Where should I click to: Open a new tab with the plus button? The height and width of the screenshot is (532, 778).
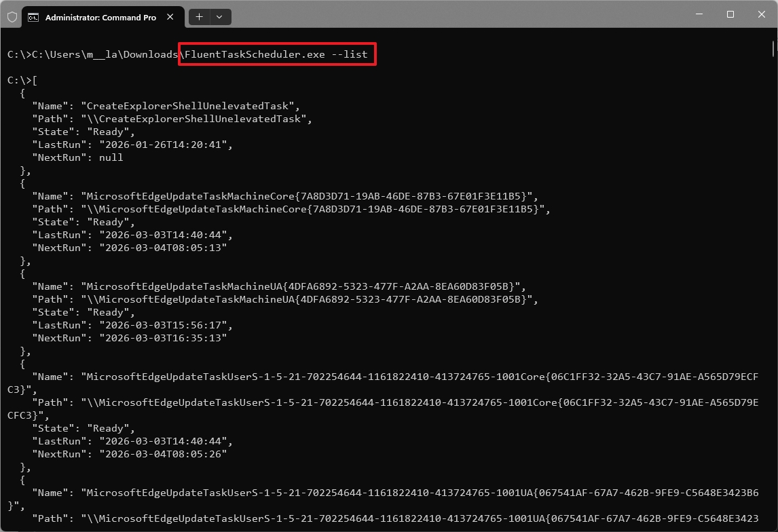point(198,17)
